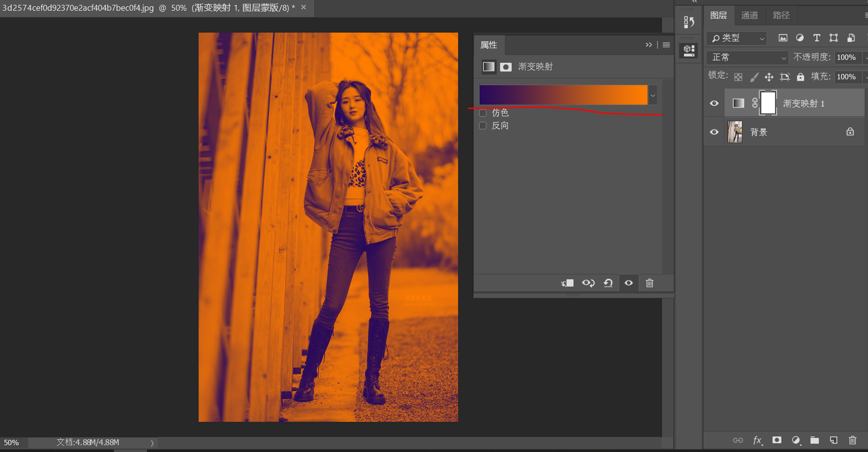Open the 类型 layer filter dropdown
The width and height of the screenshot is (868, 452).
[737, 38]
